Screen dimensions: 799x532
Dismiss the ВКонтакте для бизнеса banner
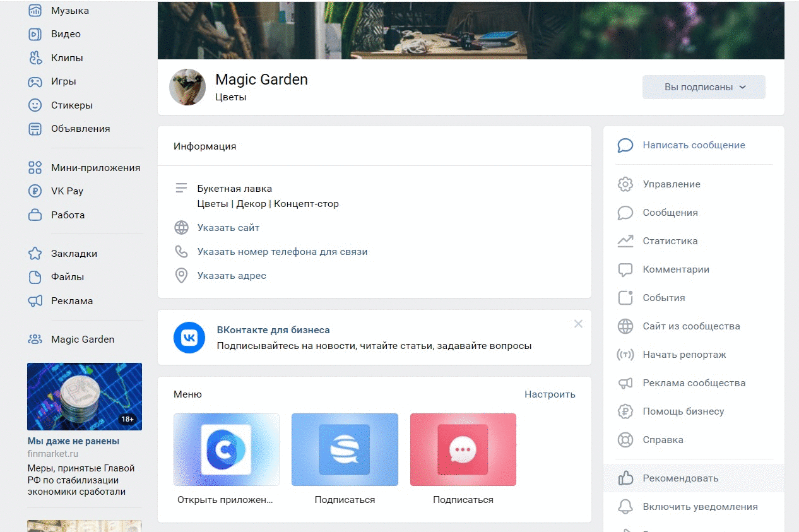[578, 324]
